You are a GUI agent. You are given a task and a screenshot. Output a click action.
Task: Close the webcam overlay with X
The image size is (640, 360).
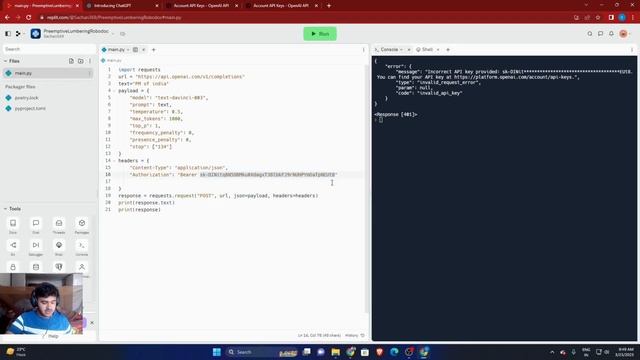[x=92, y=322]
